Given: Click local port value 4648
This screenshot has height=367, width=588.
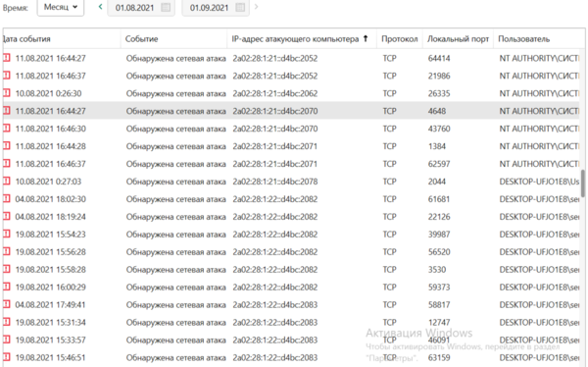Looking at the screenshot, I should pyautogui.click(x=437, y=111).
